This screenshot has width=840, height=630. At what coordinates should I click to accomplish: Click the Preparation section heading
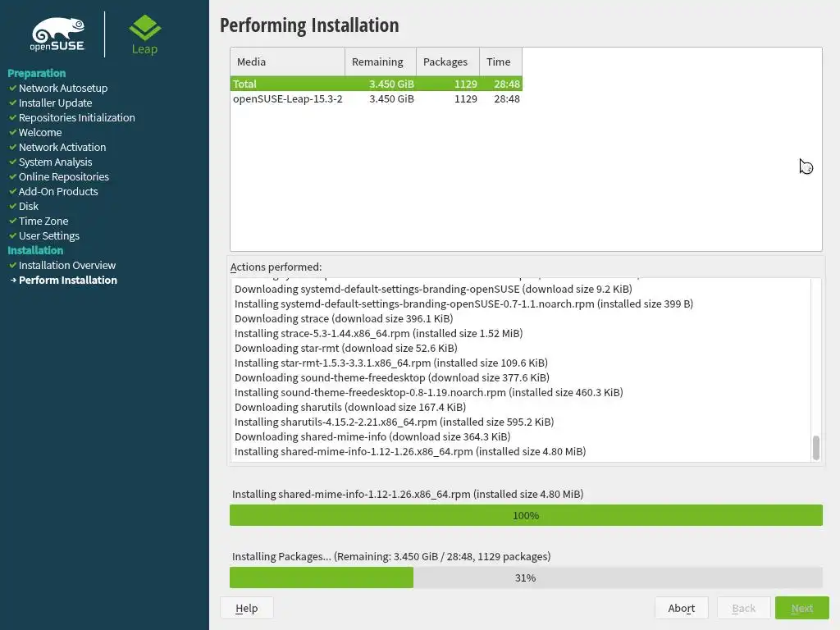pyautogui.click(x=36, y=73)
